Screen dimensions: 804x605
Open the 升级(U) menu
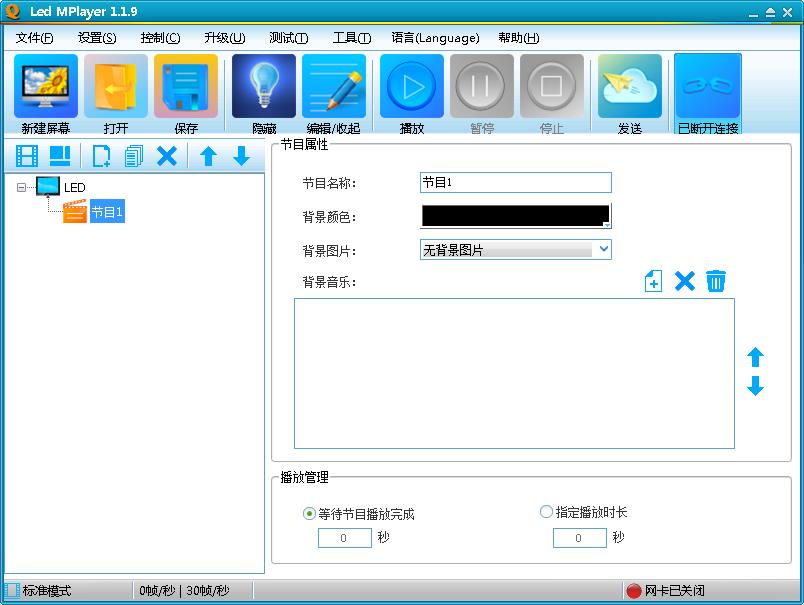(x=225, y=38)
